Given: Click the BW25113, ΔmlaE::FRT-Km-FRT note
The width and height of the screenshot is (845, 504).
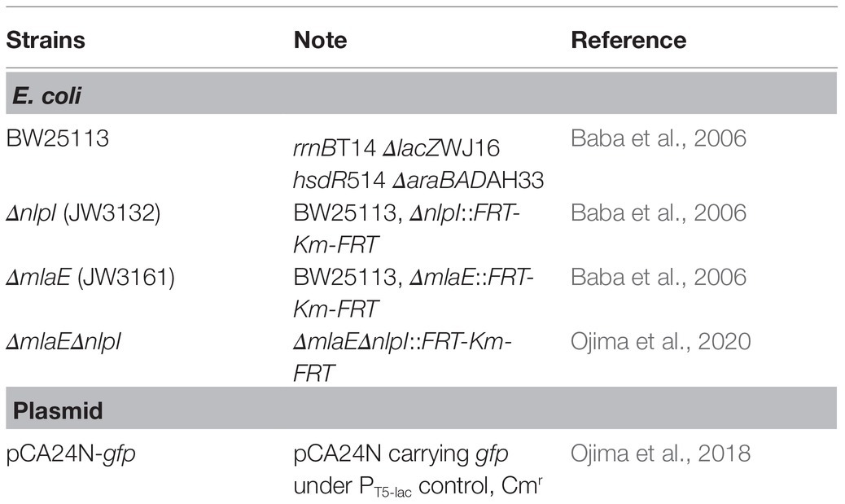Looking at the screenshot, I should pos(414,292).
